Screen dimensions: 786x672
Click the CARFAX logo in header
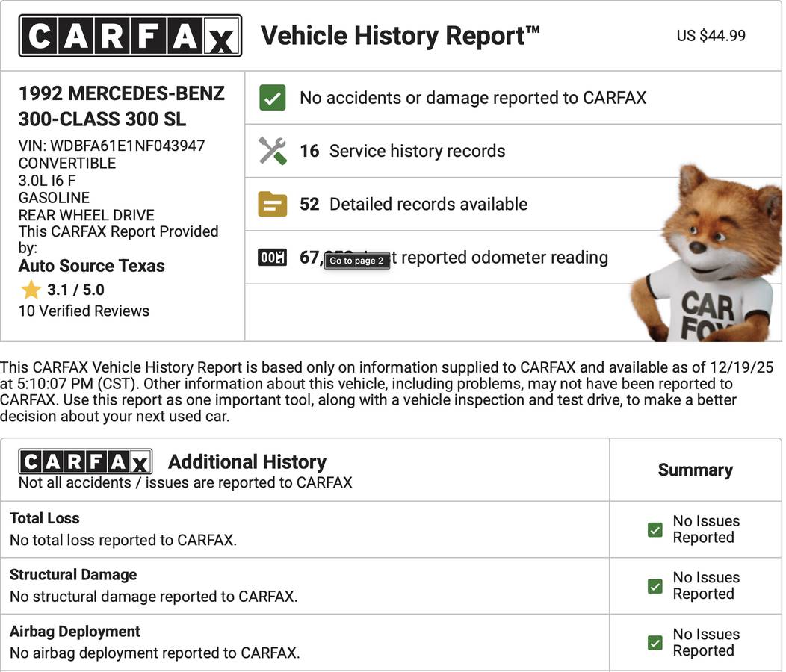coord(130,36)
